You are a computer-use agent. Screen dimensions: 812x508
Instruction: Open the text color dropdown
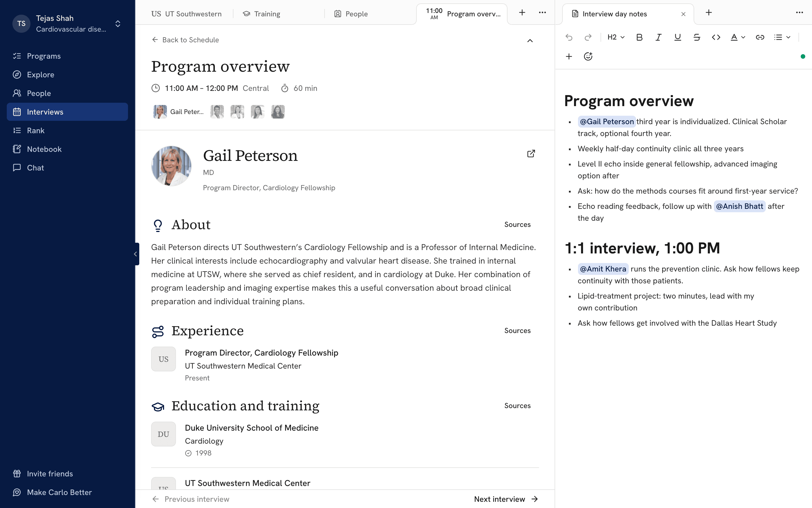click(738, 37)
